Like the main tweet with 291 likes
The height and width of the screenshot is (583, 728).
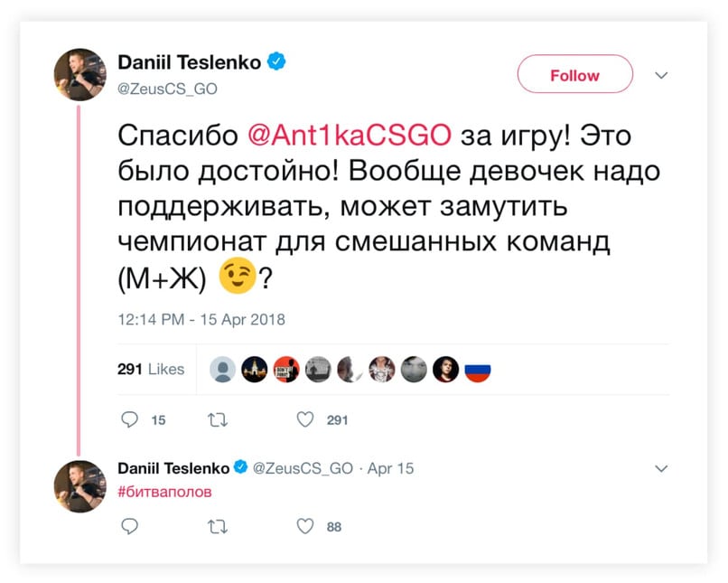tap(305, 419)
